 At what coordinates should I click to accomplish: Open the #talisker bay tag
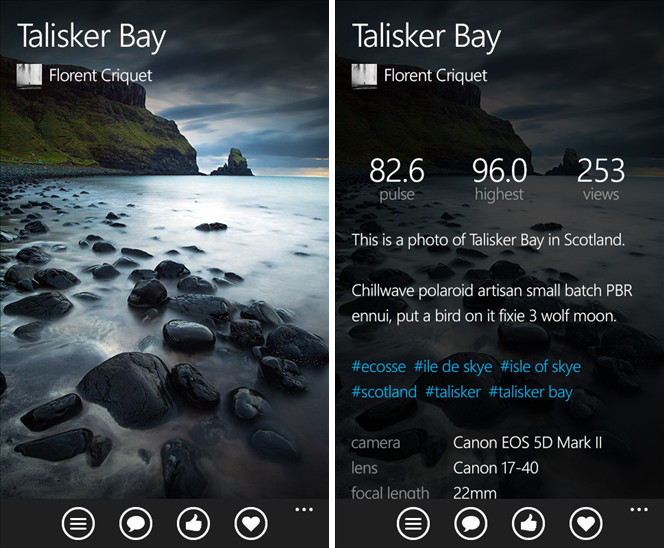(x=531, y=392)
